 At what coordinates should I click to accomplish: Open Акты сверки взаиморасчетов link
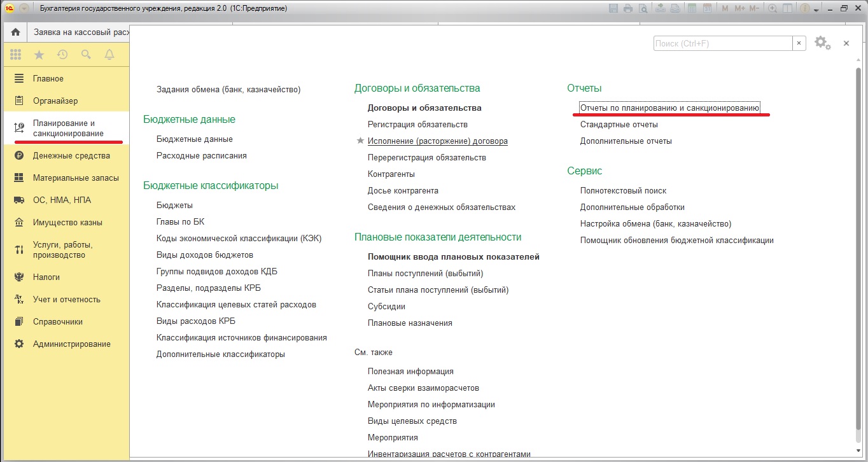point(423,388)
